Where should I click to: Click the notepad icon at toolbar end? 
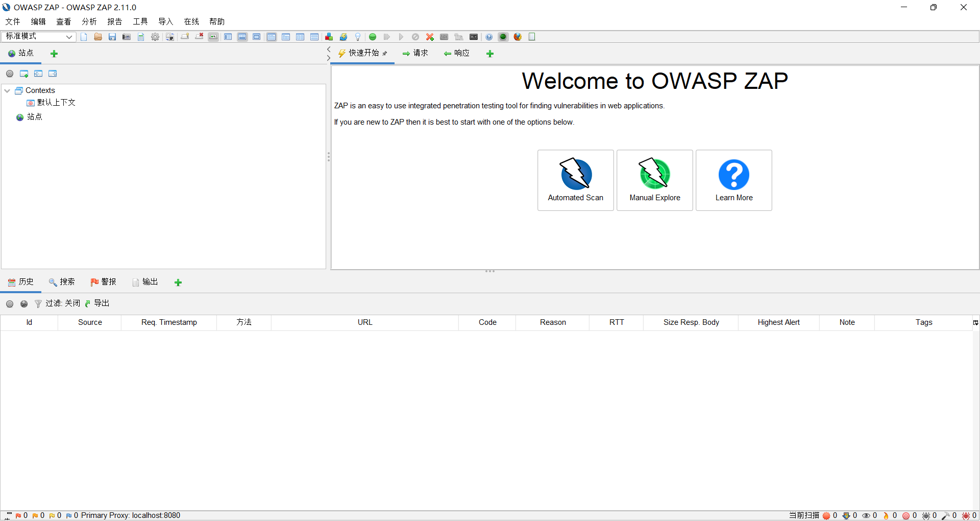tap(532, 37)
